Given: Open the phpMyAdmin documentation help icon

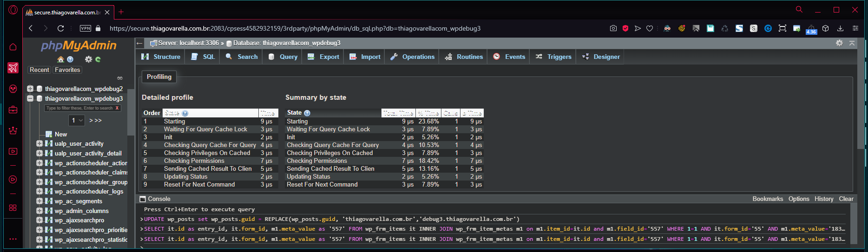Looking at the screenshot, I should [x=70, y=59].
